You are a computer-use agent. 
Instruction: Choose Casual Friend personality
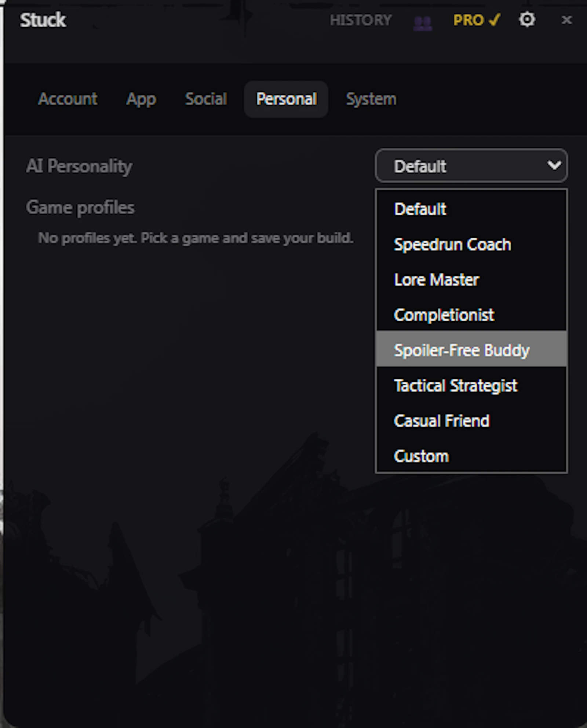471,421
